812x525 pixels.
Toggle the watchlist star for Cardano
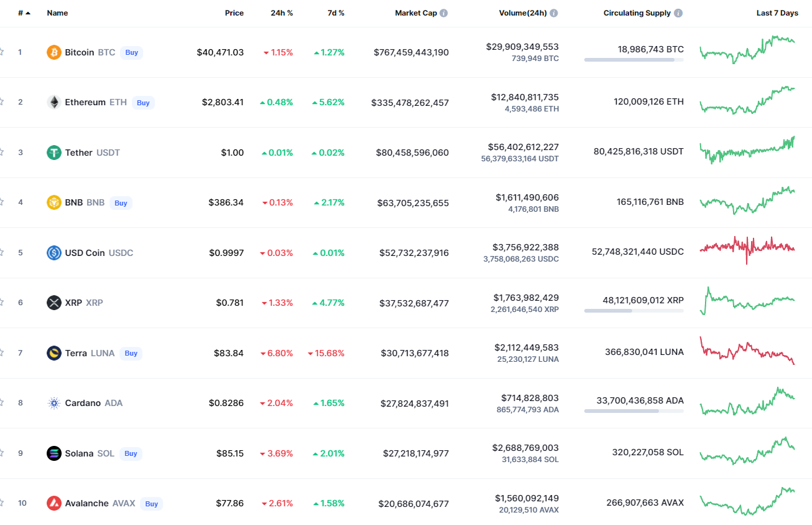(x=2, y=403)
